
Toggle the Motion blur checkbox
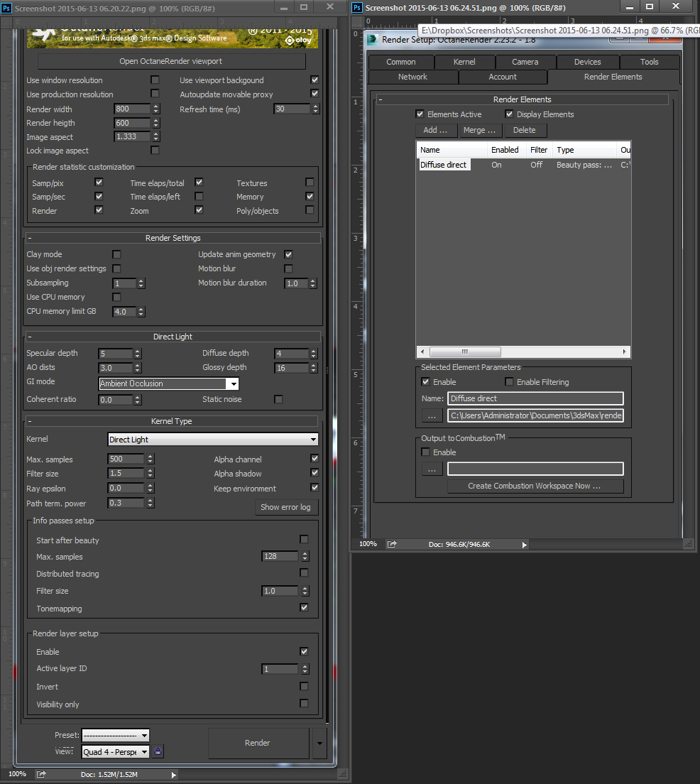(x=288, y=268)
